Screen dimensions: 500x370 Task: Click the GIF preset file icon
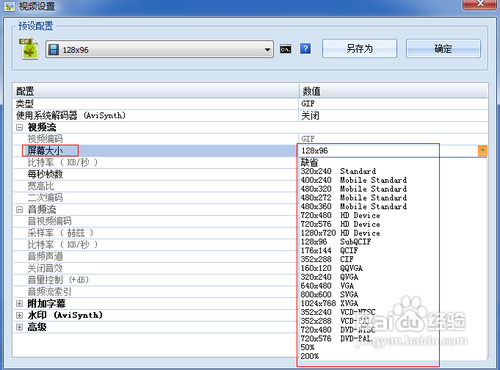[29, 49]
